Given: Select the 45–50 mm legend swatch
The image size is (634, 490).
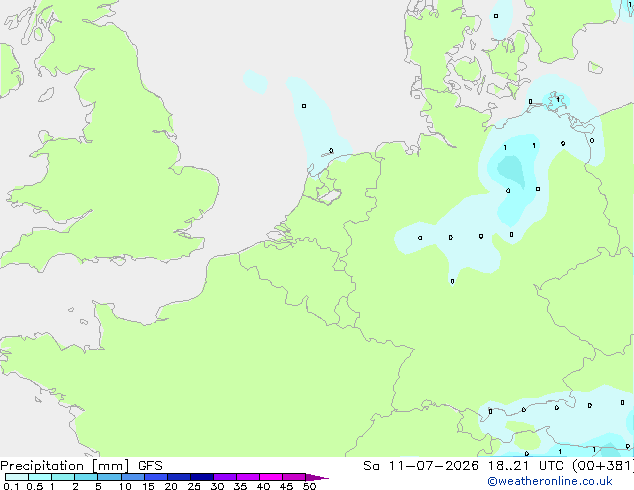Looking at the screenshot, I should 294,477.
